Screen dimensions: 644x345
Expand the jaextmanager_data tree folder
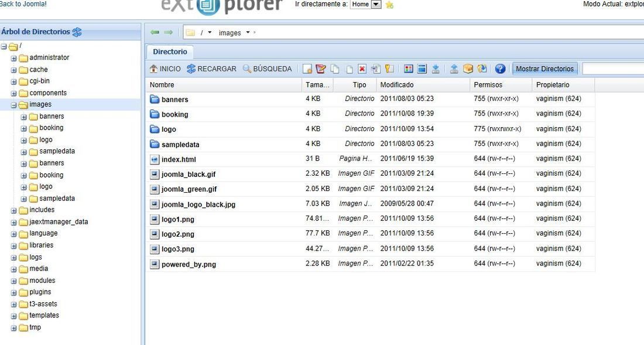click(13, 223)
